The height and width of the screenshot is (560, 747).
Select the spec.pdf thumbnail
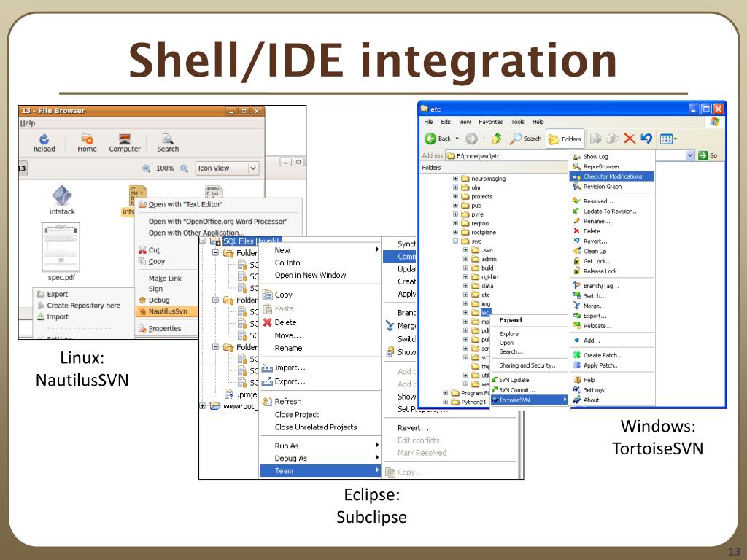click(61, 247)
